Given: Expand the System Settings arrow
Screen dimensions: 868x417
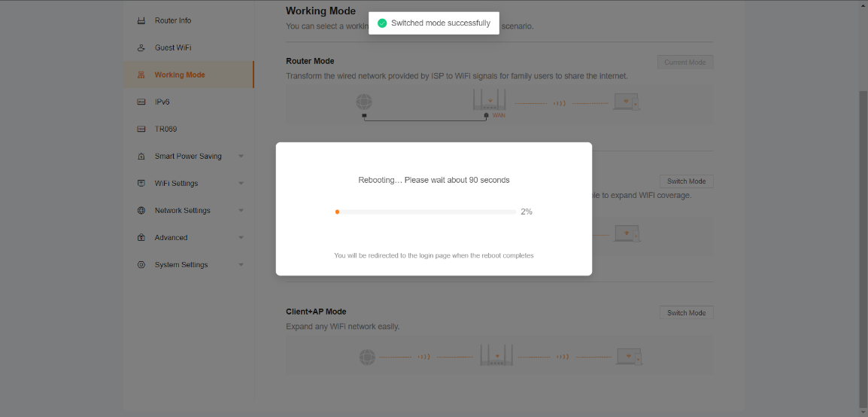Looking at the screenshot, I should click(241, 265).
